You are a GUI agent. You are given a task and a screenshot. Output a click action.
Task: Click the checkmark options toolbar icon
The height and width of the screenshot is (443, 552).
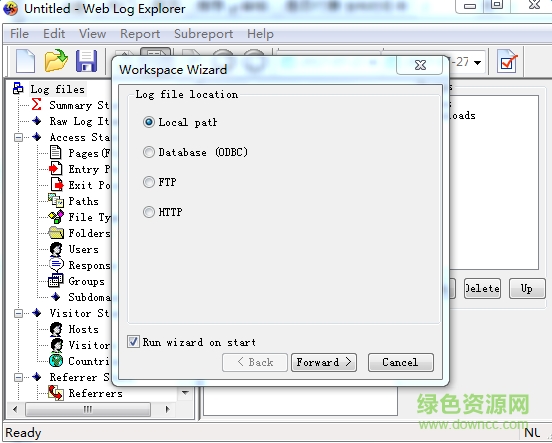(x=507, y=62)
